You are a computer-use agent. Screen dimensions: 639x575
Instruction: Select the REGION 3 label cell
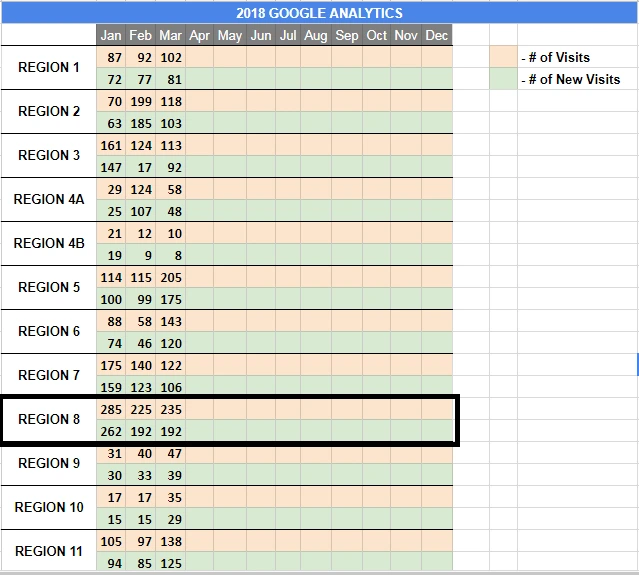(49, 155)
